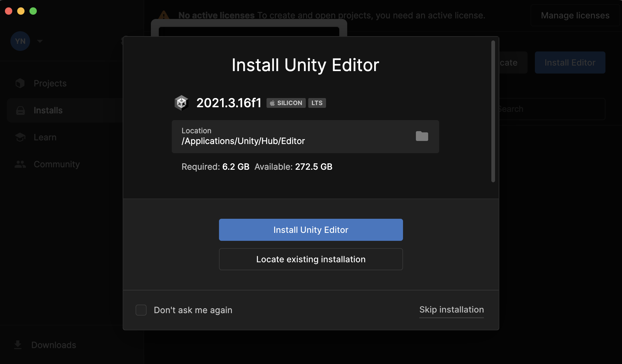The width and height of the screenshot is (622, 364).
Task: Click the SILICON architecture badge
Action: (286, 103)
